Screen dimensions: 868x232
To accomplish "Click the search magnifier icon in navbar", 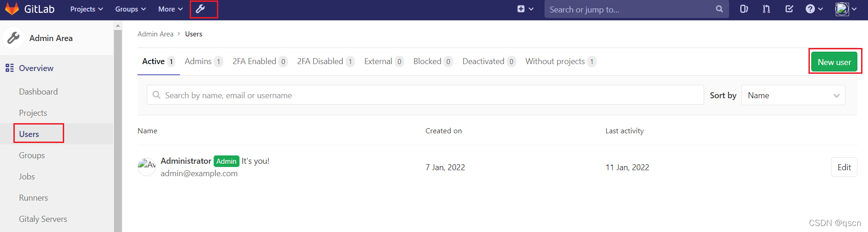I will point(719,9).
